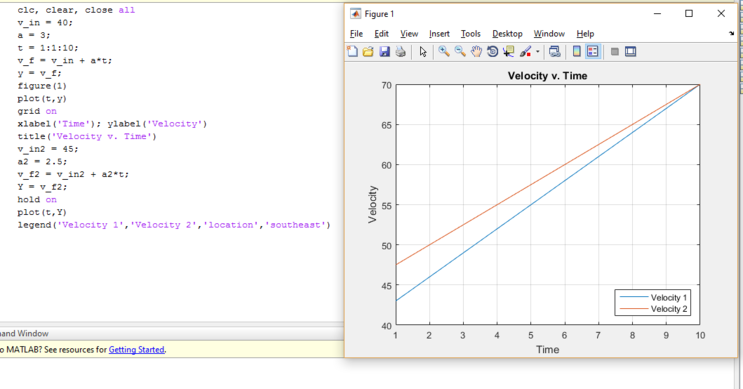
Task: Open the Help menu in Figure 1
Action: (x=585, y=34)
